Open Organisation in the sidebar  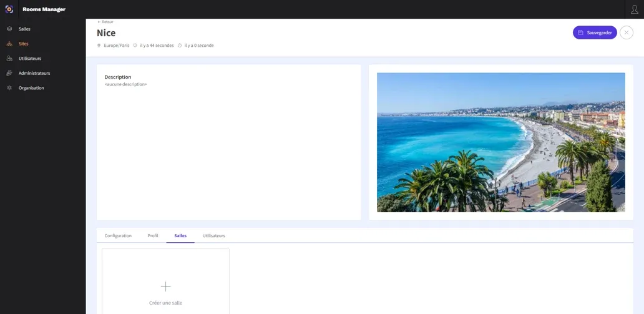click(31, 88)
